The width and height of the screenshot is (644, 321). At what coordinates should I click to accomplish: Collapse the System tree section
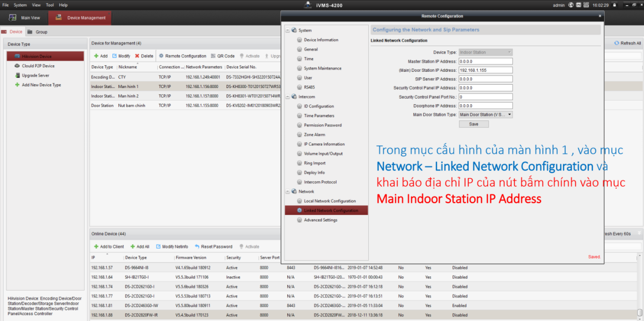[x=288, y=31]
